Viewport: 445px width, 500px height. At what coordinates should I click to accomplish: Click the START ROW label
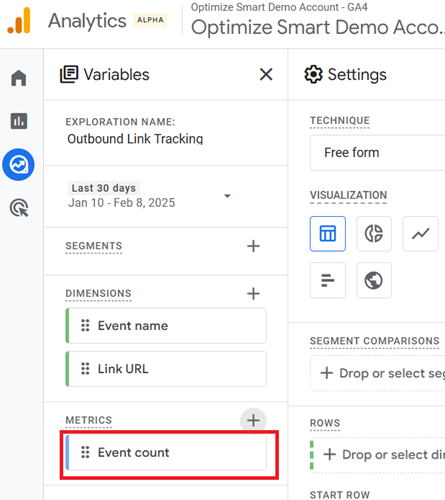[x=340, y=495]
